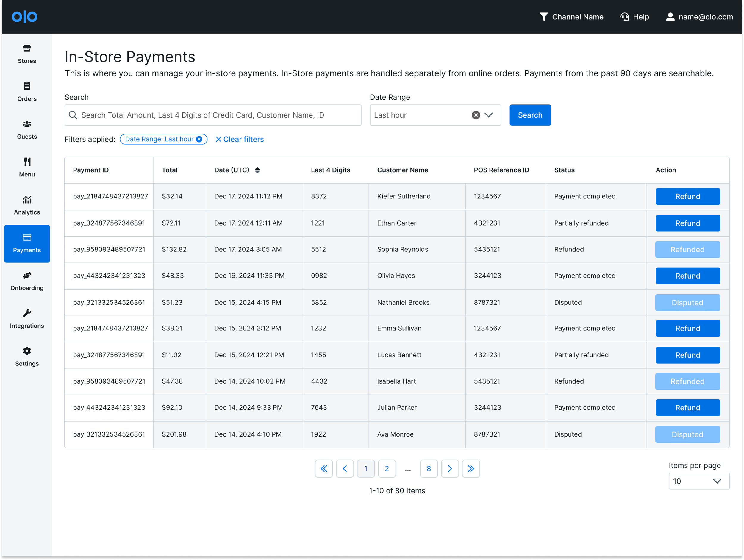The width and height of the screenshot is (744, 560).
Task: Click the Onboarding handshake icon
Action: (x=27, y=276)
